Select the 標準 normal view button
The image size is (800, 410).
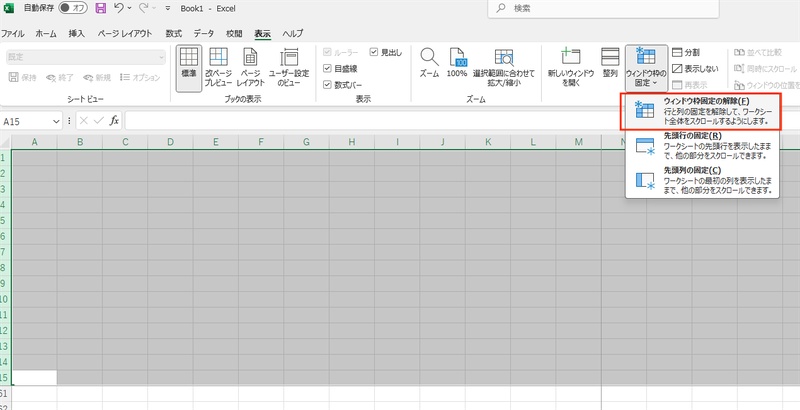click(189, 68)
